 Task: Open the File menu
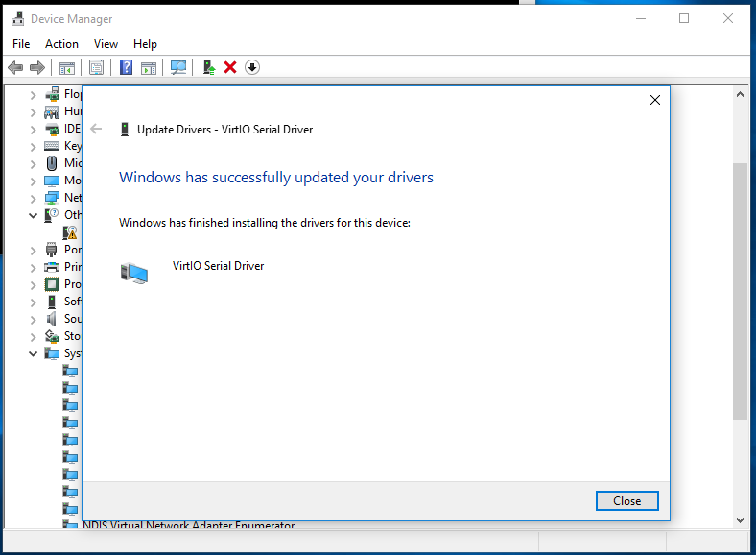pyautogui.click(x=21, y=44)
